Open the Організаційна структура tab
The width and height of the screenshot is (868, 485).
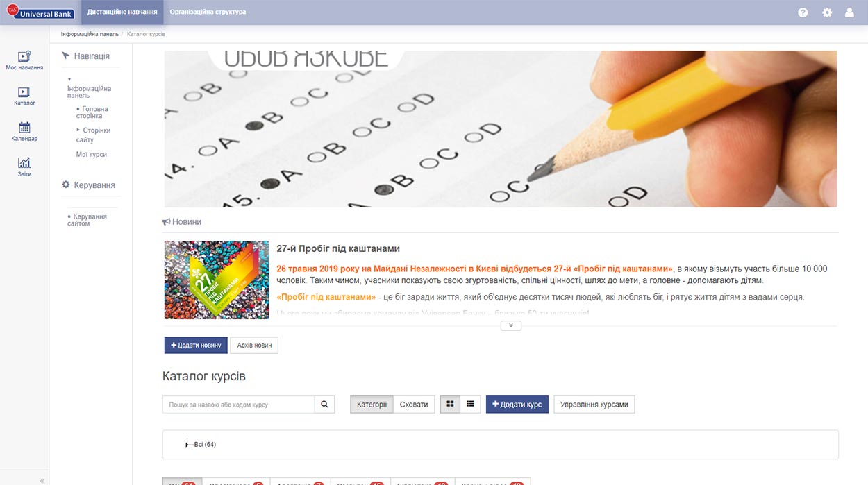click(208, 12)
